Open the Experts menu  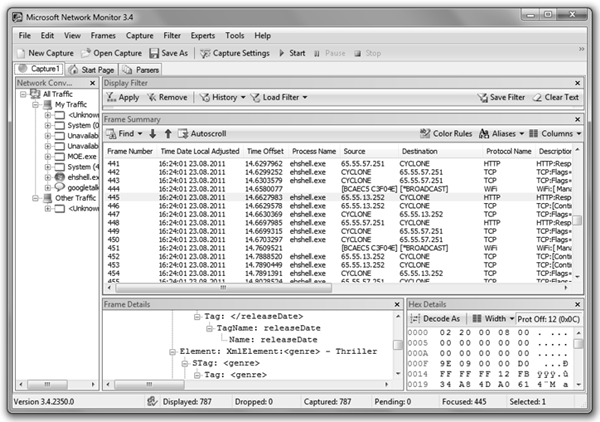(x=203, y=36)
